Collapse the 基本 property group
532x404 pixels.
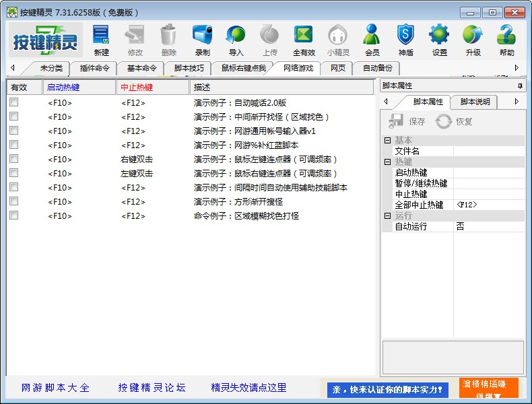click(x=387, y=140)
